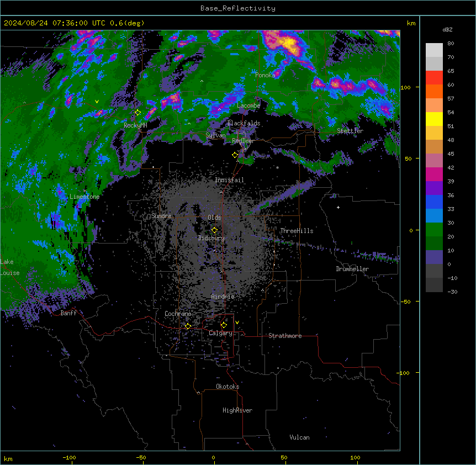Select the -10 dBZ dark gray legend swatch

[434, 285]
